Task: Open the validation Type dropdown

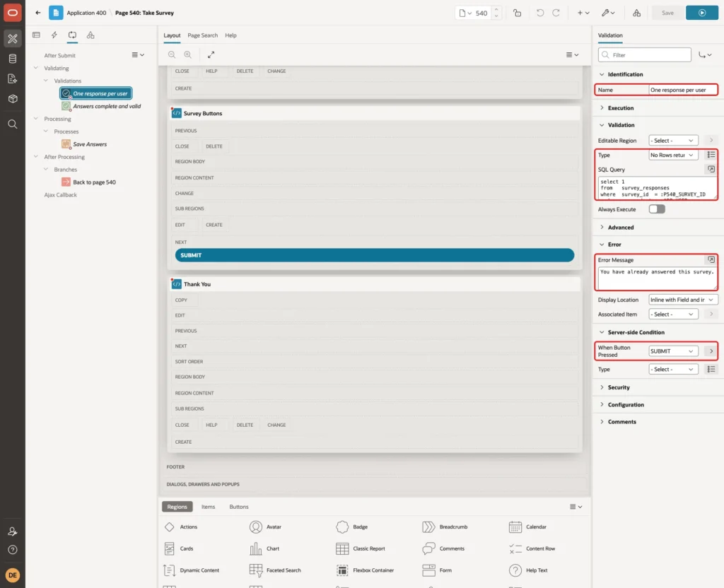Action: (x=673, y=155)
